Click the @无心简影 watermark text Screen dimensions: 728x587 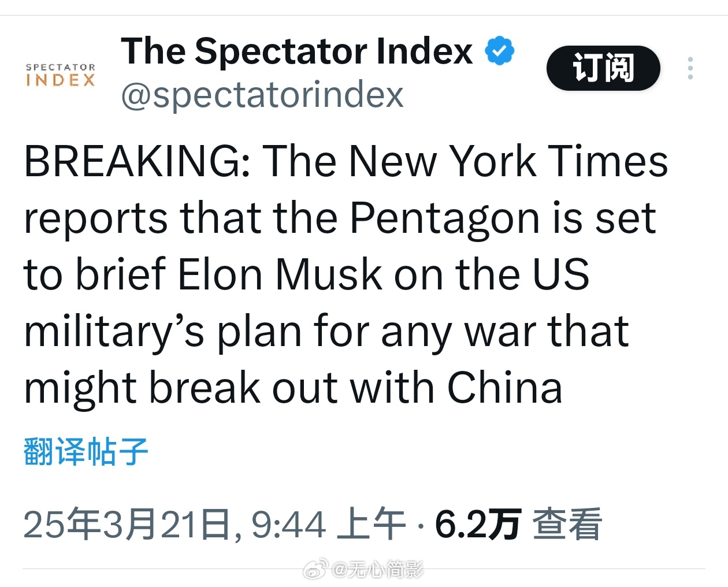click(378, 570)
